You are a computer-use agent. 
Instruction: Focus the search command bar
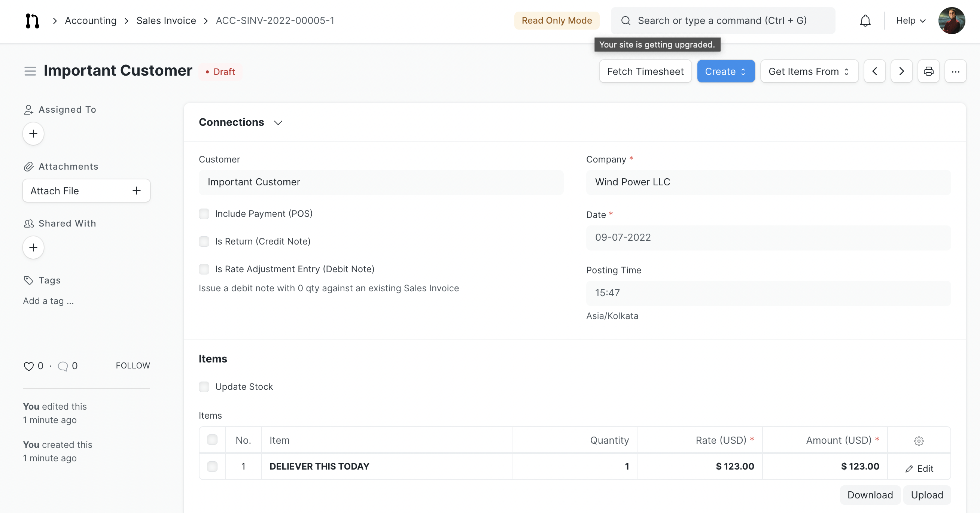(x=723, y=21)
